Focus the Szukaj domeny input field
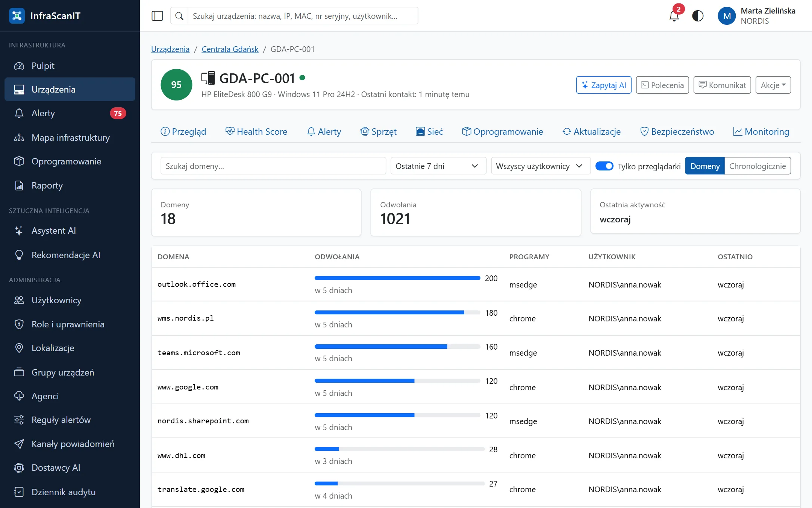Screen dimensions: 812x508 coord(273,166)
